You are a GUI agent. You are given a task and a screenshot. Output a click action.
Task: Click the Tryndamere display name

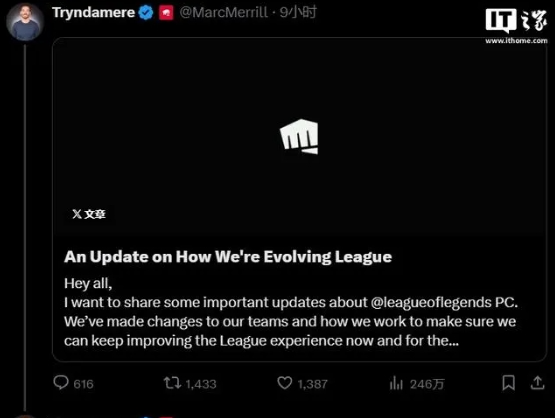93,12
